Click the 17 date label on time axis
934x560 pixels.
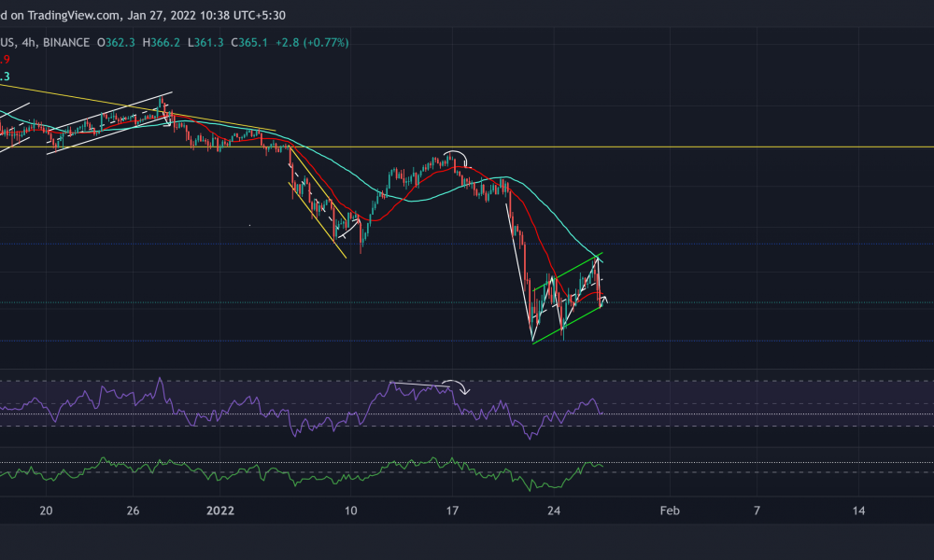coord(453,511)
